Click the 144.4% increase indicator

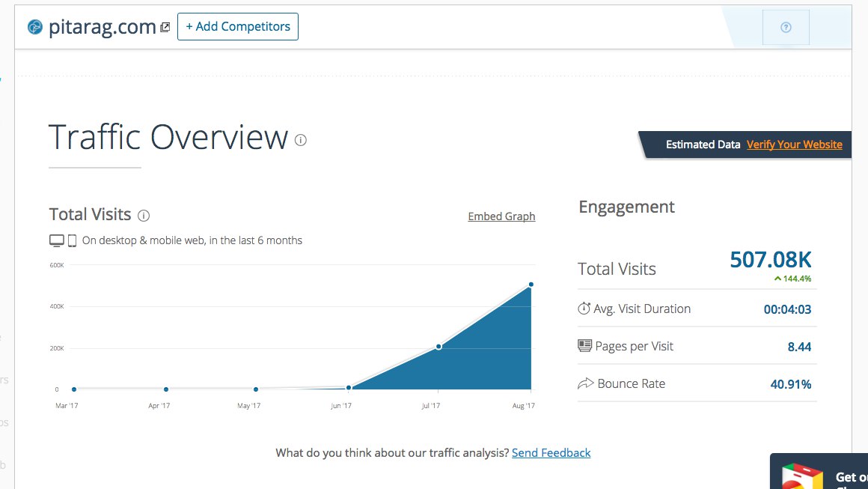pos(792,279)
